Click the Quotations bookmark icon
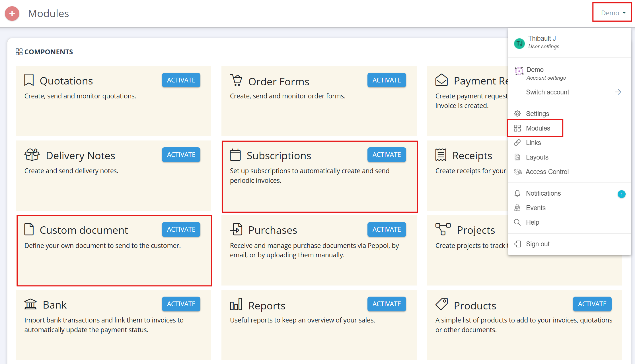Screen dimensions: 635x364 pos(29,80)
